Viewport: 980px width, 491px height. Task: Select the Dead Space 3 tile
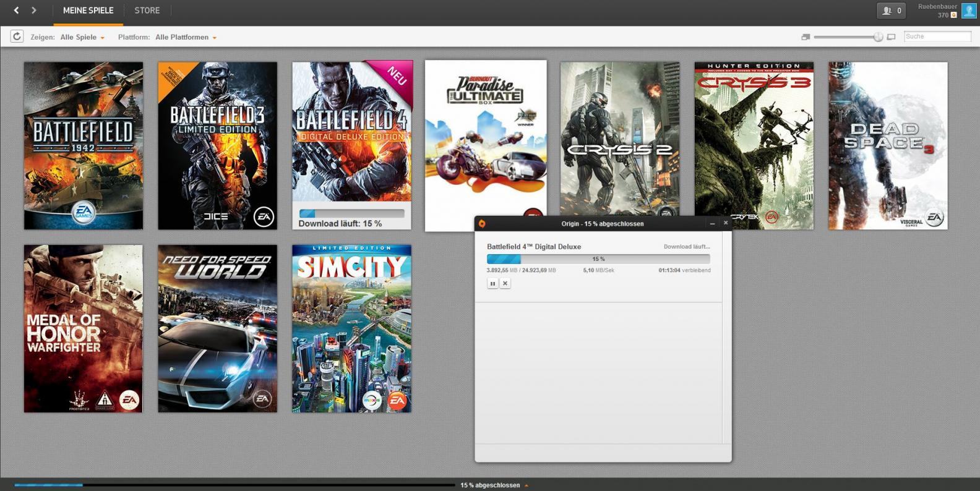click(x=888, y=145)
